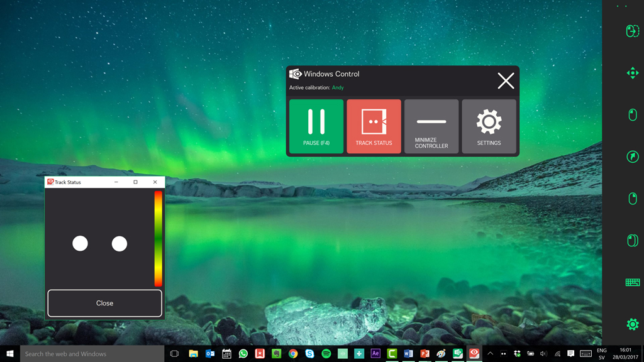Viewport: 644px width, 362px height.
Task: Open the sidebar gear settings icon
Action: (x=633, y=324)
